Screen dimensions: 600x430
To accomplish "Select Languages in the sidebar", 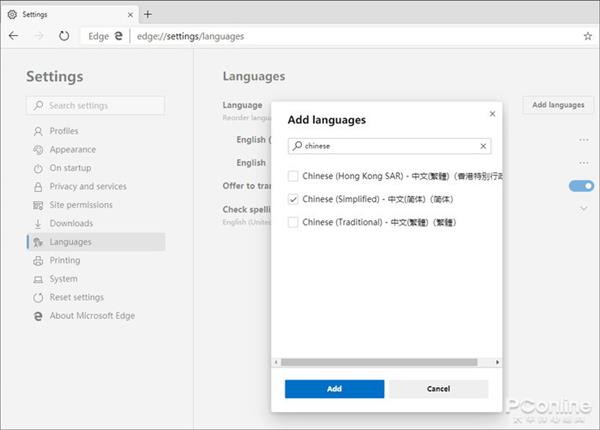I will click(x=96, y=242).
